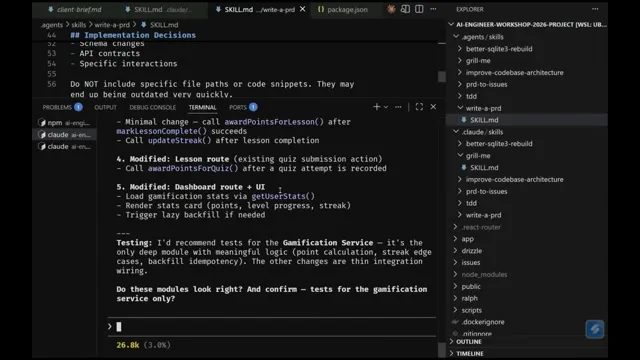Click the editor vertical scrollbar thumb
Viewport: 640px width, 360px height.
click(441, 77)
